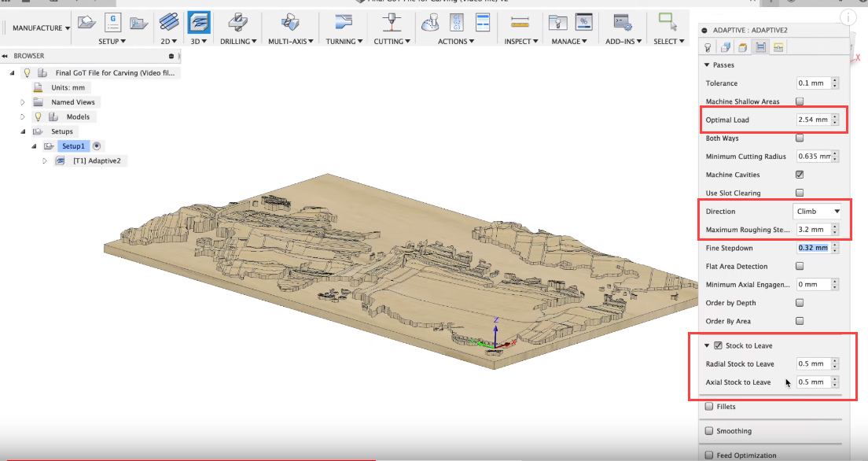Open the MANUFACTURE workspace dropdown
868x461 pixels.
[x=42, y=28]
